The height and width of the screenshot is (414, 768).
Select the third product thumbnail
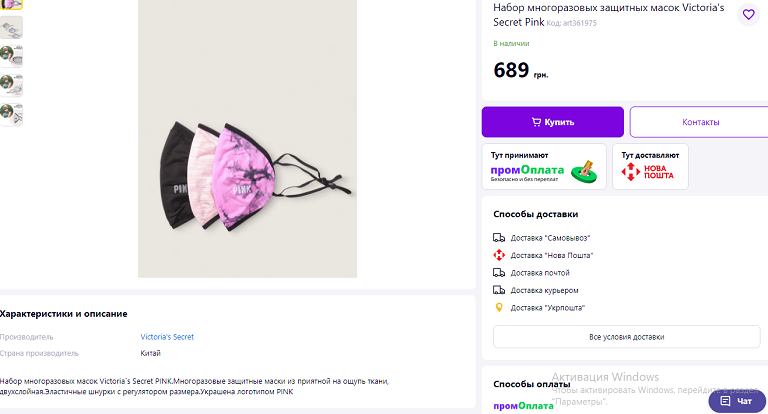pos(11,56)
